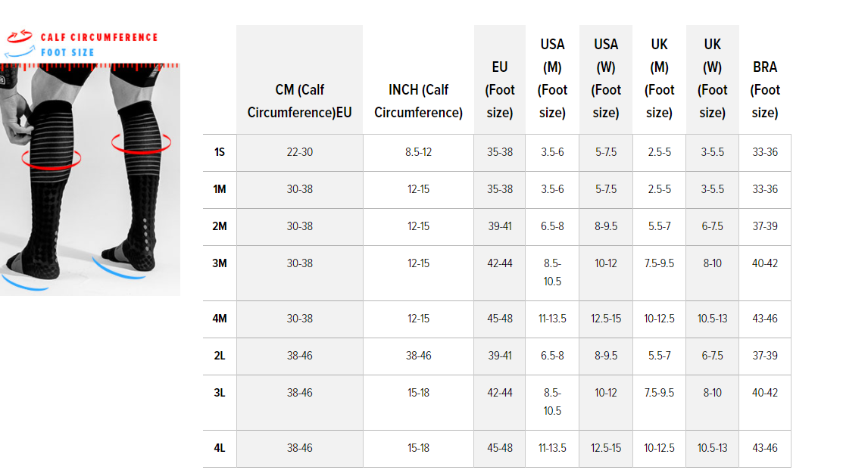Select the 2L size row label
The width and height of the screenshot is (868, 473).
point(220,356)
